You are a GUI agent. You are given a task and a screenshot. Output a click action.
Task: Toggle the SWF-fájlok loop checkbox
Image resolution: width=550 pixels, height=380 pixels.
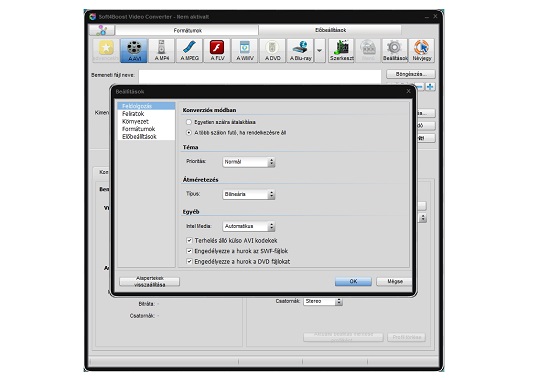pos(189,251)
